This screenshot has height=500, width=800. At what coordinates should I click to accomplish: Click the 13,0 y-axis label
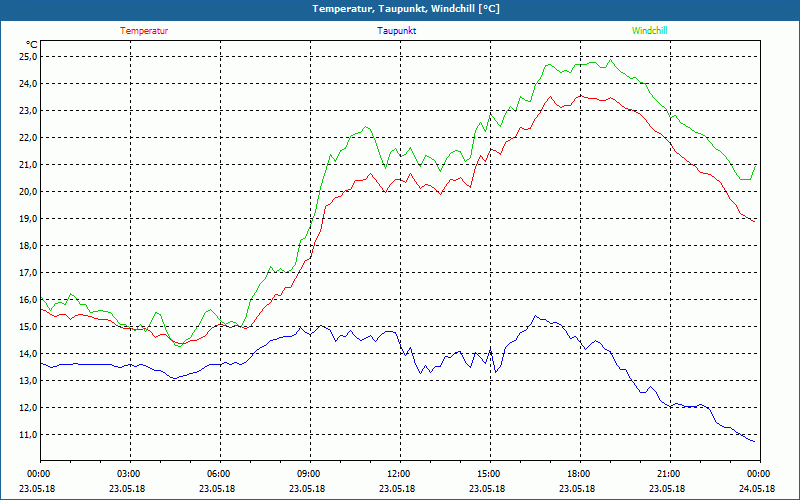29,381
